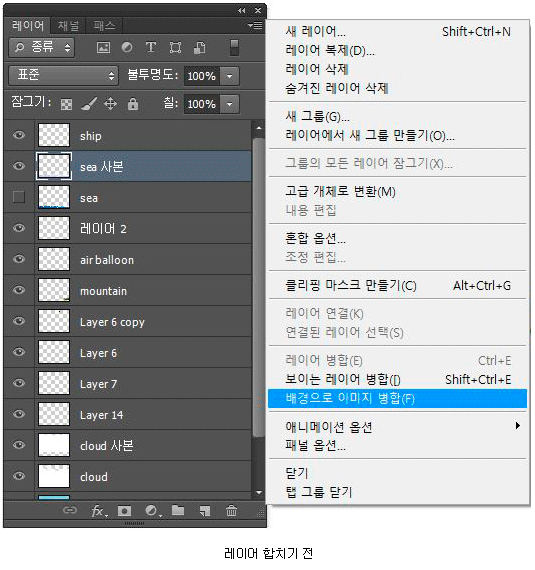Screen dimensions: 535x570
Task: Click the adjustment layer filter icon
Action: pyautogui.click(x=127, y=47)
